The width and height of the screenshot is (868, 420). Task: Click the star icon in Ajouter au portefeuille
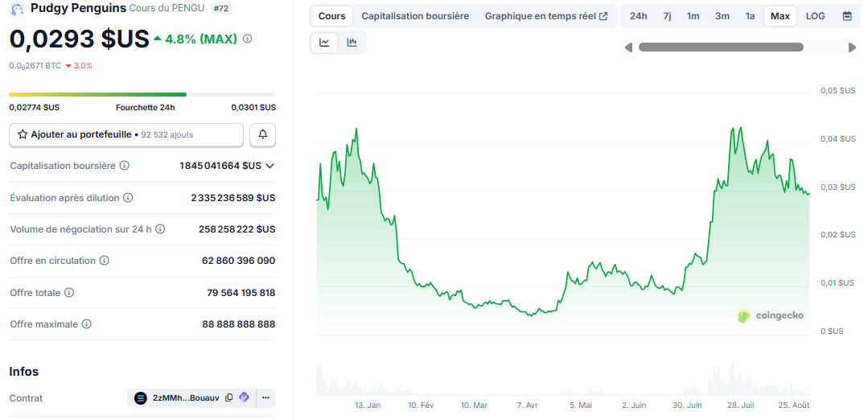pyautogui.click(x=23, y=134)
